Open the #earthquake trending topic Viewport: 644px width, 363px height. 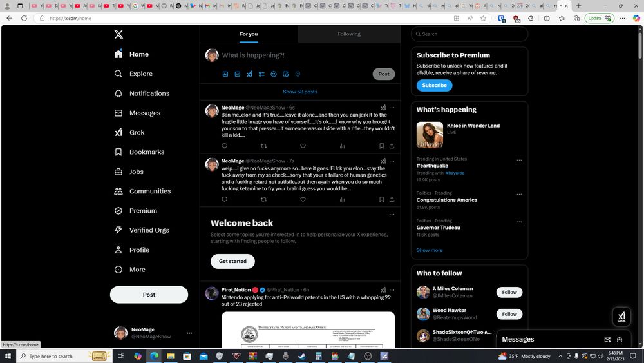point(432,166)
